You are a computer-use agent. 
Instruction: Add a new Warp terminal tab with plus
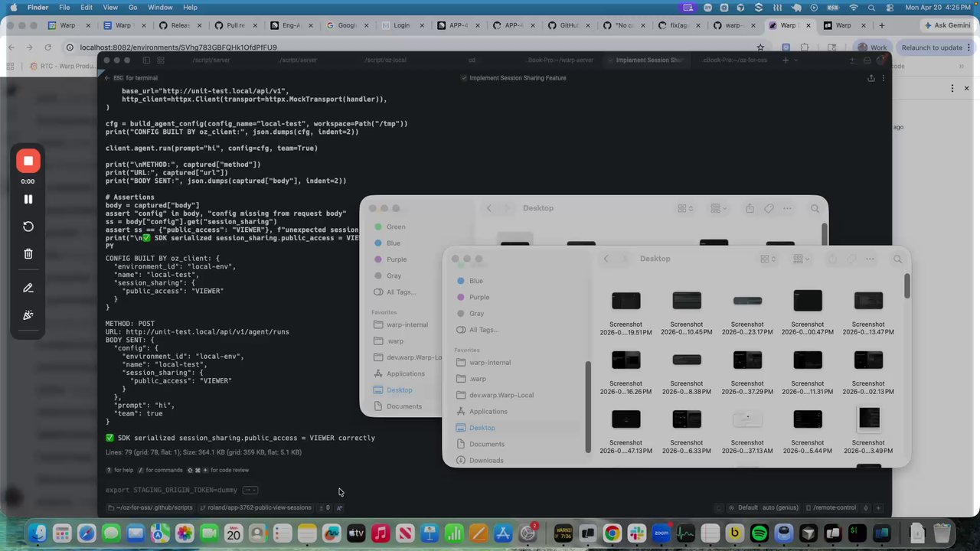(785, 60)
